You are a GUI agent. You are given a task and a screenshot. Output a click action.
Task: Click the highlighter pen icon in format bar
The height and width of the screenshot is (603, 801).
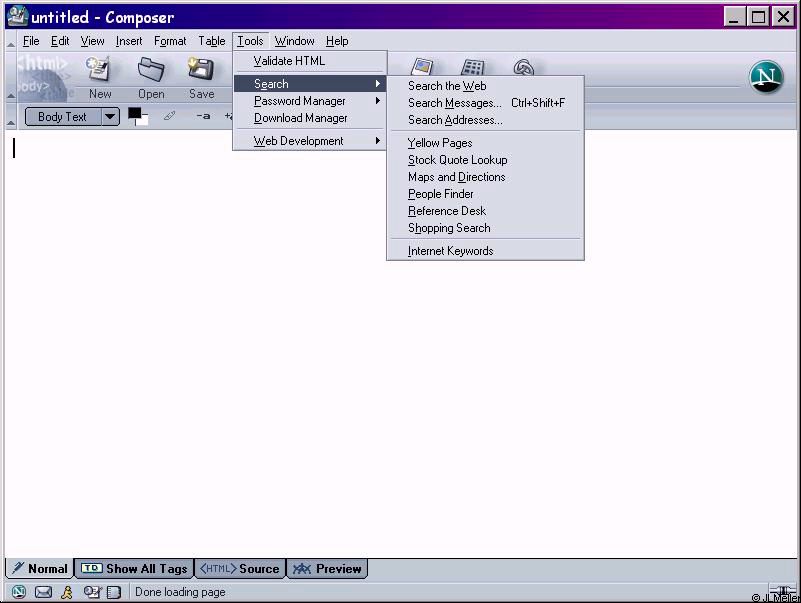click(x=170, y=116)
